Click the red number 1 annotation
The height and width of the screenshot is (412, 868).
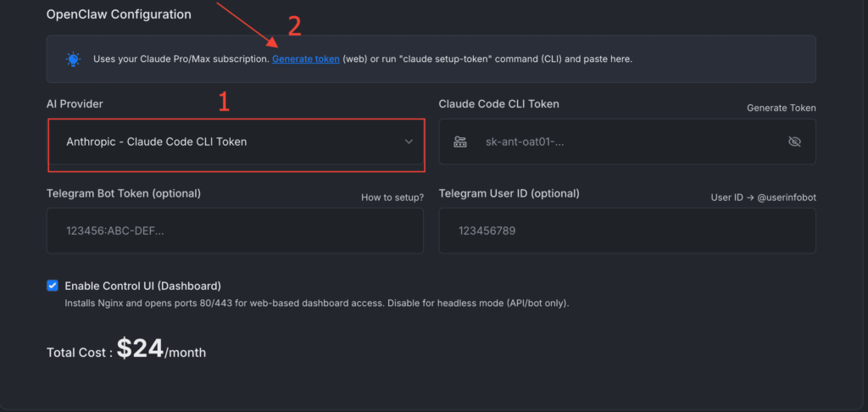(224, 103)
